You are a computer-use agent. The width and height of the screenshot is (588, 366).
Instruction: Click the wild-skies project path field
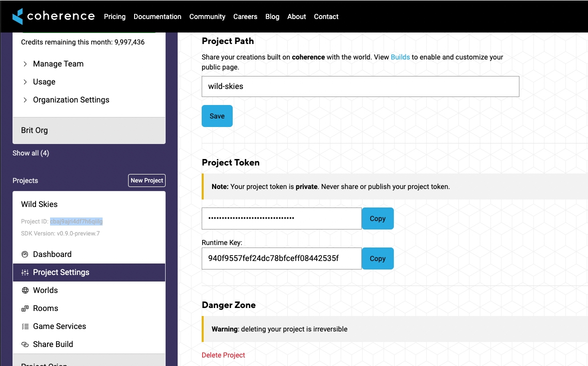(x=360, y=86)
